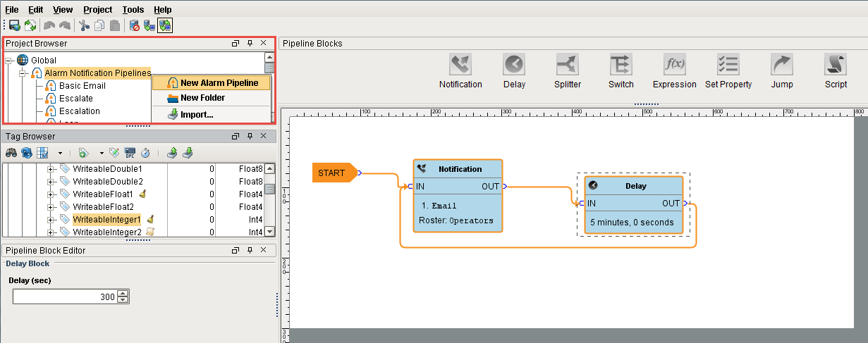Click the Tag Browser table view icon
This screenshot has width=868, height=343.
(42, 152)
